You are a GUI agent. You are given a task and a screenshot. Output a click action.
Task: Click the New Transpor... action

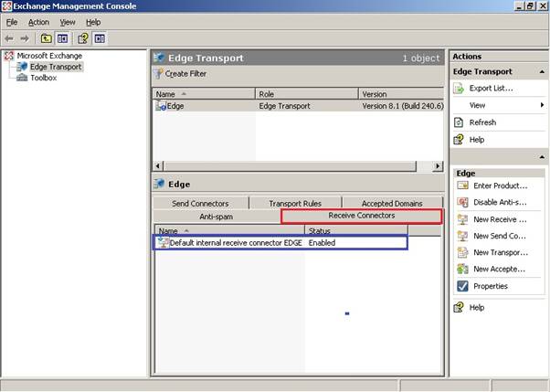[x=501, y=252]
